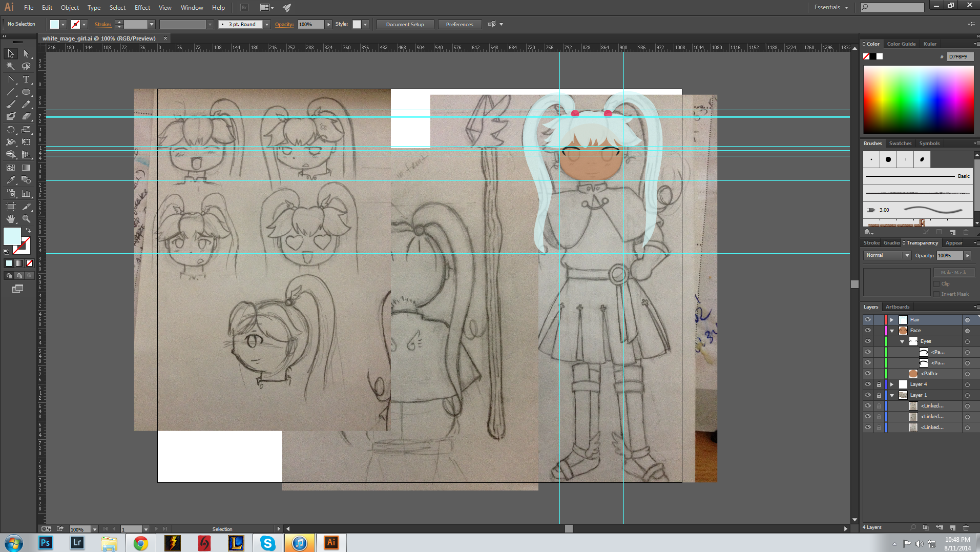Click the Stroke label link
Screen dimensions: 980x552
[102, 25]
